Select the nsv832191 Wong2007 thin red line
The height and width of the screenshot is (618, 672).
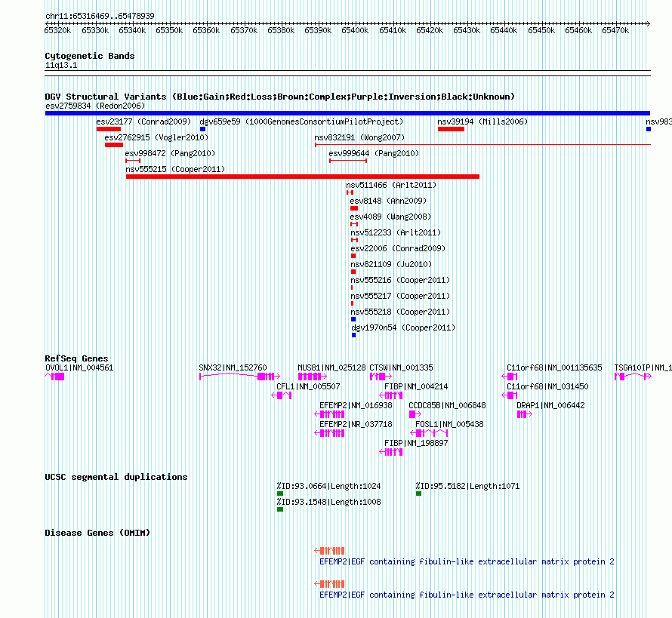pyautogui.click(x=482, y=145)
